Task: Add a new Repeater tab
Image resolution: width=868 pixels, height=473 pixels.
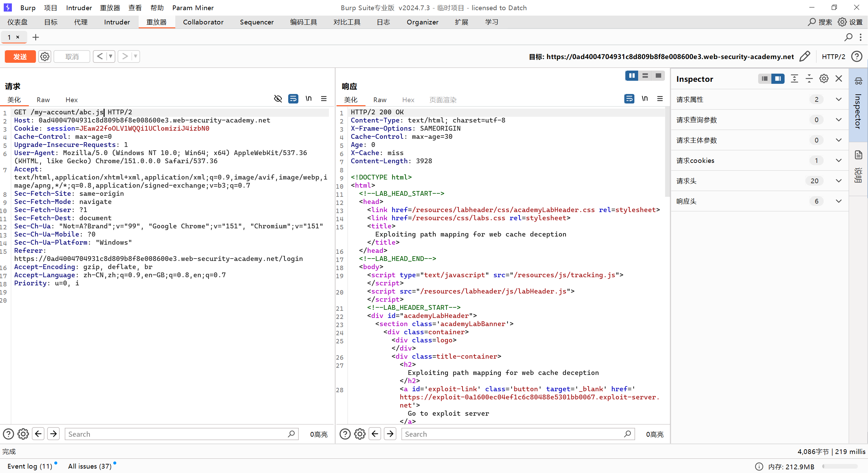Action: click(36, 37)
